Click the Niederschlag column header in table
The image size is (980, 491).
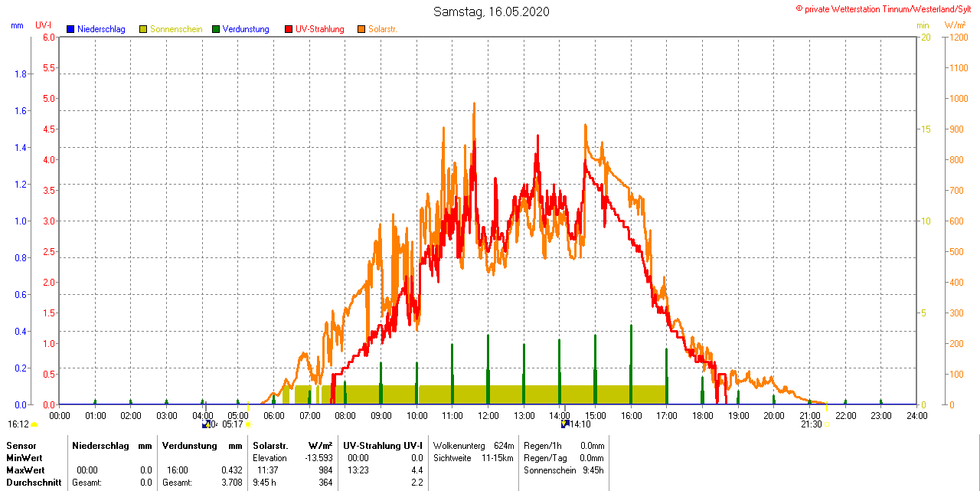(x=100, y=446)
